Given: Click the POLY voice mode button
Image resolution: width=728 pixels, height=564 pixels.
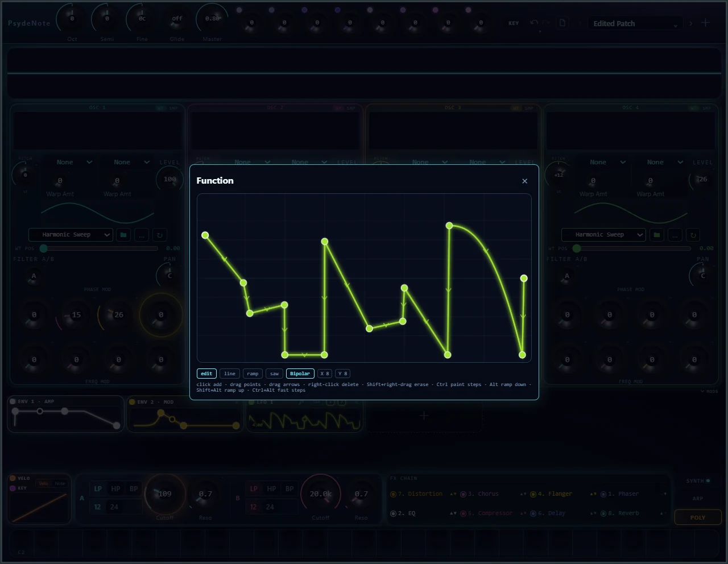Looking at the screenshot, I should pos(698,517).
